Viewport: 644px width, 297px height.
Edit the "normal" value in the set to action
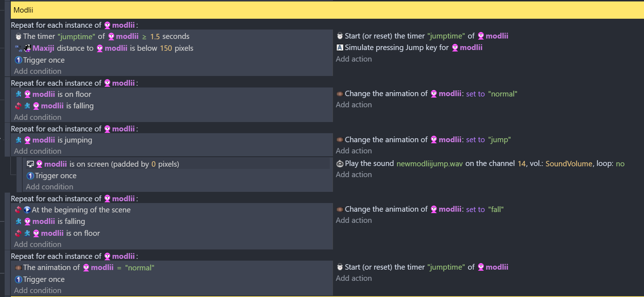tap(503, 94)
